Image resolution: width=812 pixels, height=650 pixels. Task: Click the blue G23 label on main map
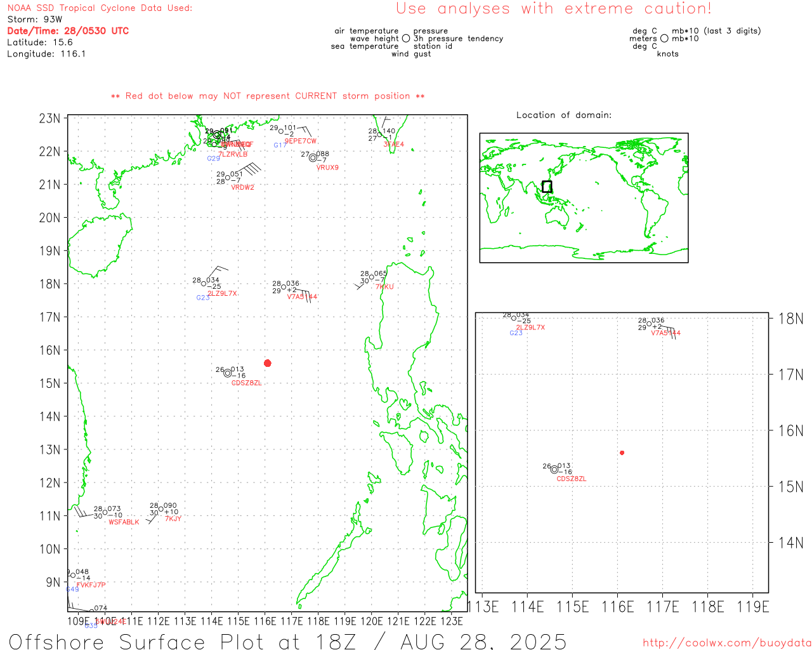tap(202, 298)
